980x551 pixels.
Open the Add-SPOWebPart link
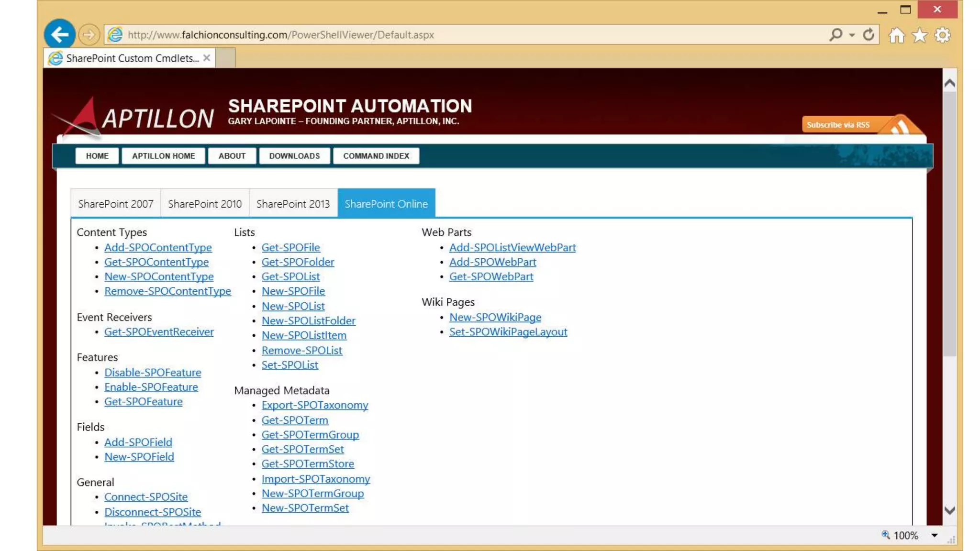point(492,262)
